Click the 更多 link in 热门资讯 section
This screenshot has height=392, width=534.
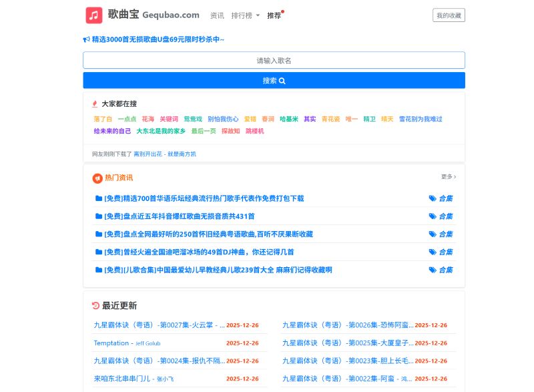point(446,177)
